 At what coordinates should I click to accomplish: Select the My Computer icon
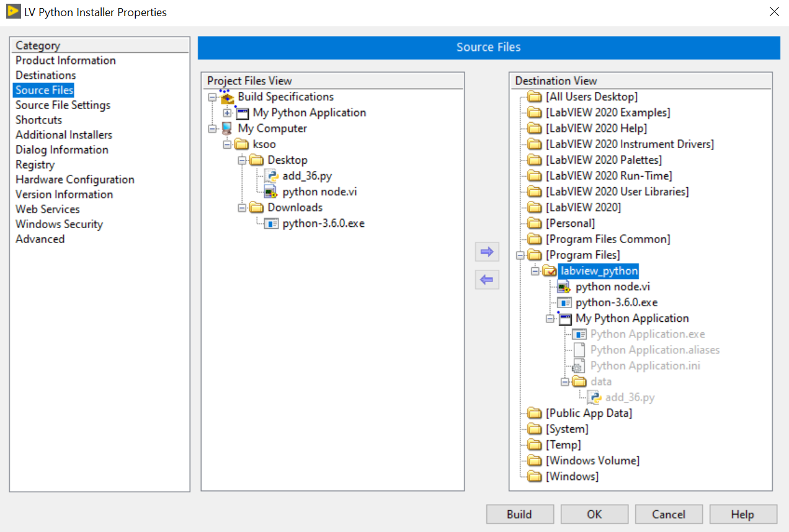(228, 128)
